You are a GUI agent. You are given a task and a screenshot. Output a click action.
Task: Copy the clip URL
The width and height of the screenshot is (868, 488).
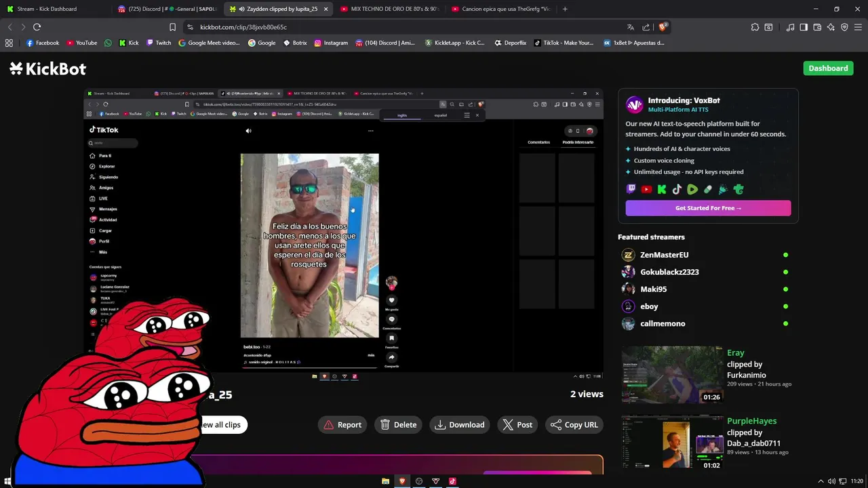click(x=574, y=425)
